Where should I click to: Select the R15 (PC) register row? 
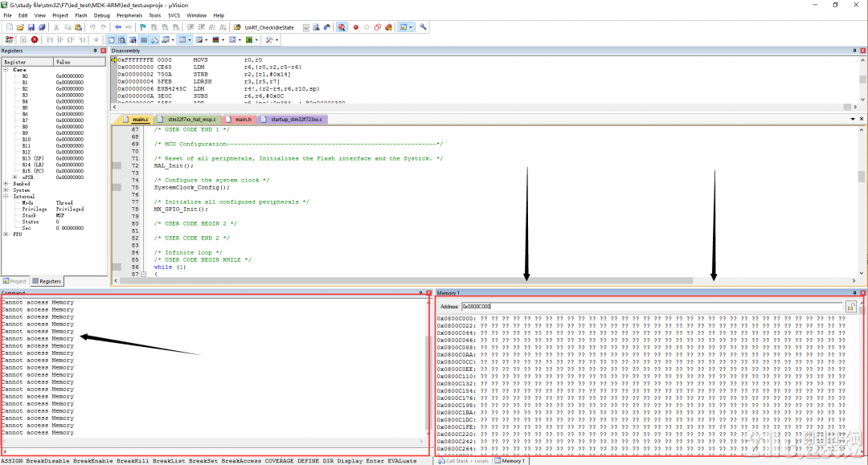53,171
